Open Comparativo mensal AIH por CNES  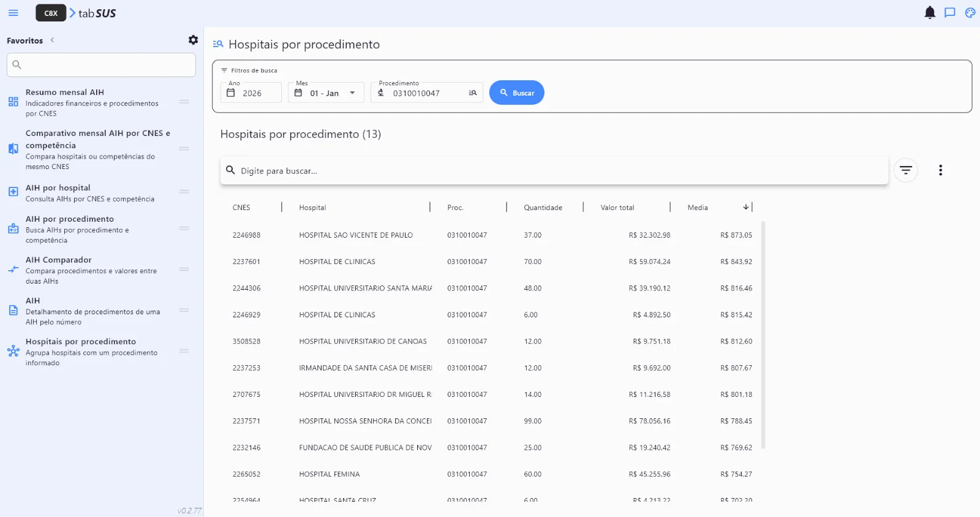tap(98, 149)
